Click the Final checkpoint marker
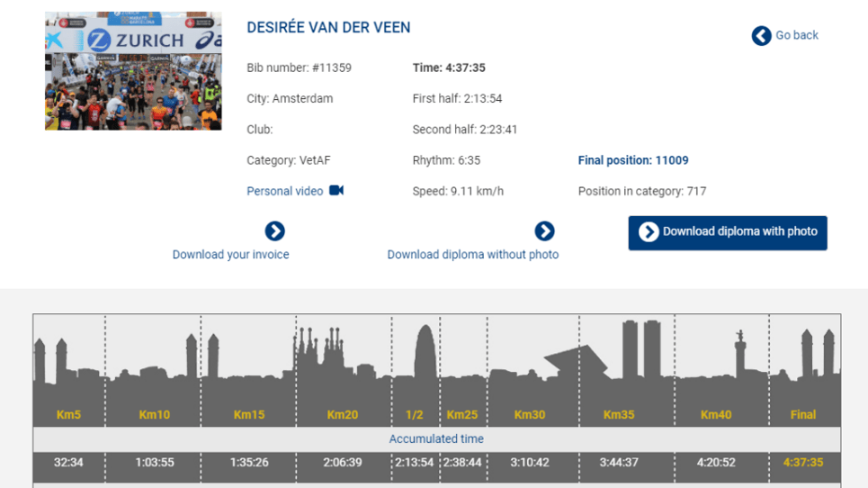868x488 pixels. coord(803,415)
